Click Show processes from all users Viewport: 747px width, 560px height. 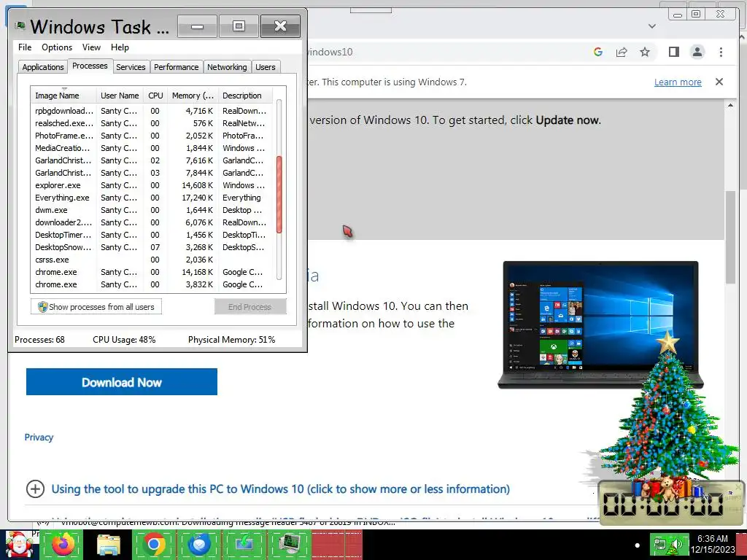coord(96,307)
